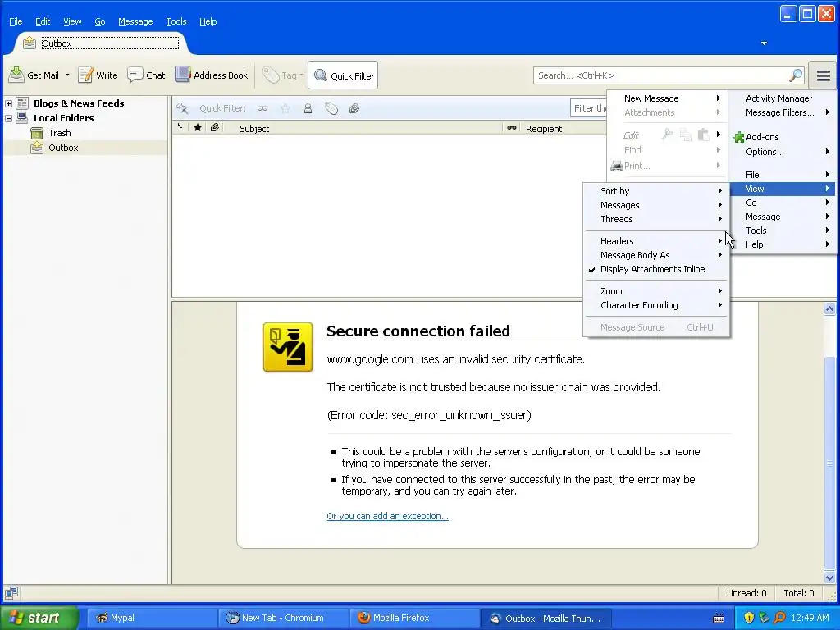Click the on-screen keyboard taskbar icon

coord(719,619)
